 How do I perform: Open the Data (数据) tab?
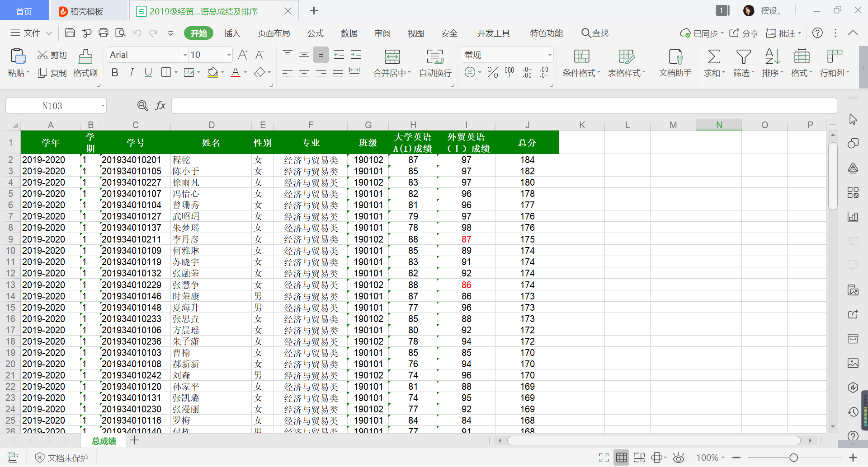click(349, 33)
